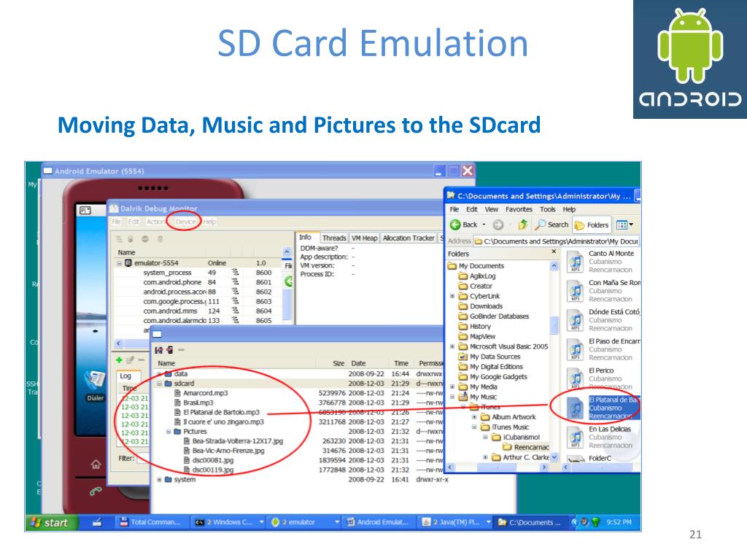Click the Explorer address bar field
Viewport: 747px width, 560px height.
(556, 241)
